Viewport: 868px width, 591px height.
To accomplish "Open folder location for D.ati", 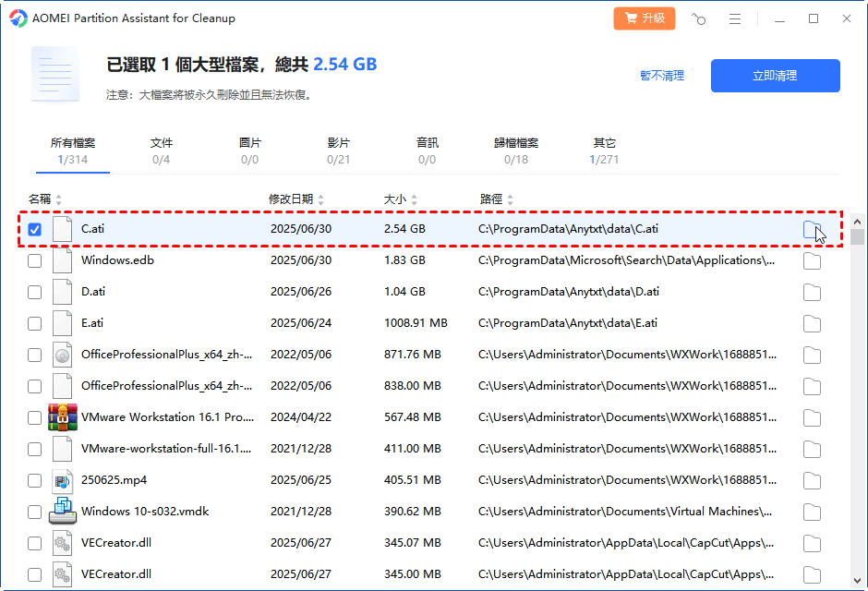I will [812, 292].
